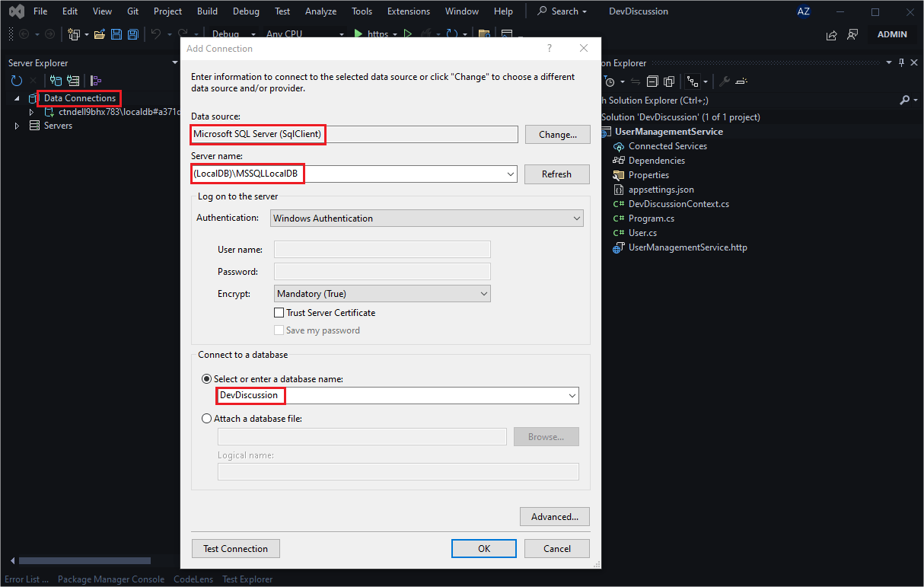
Task: Click the Preview Selected Items icon in Solution Explorer
Action: point(742,81)
